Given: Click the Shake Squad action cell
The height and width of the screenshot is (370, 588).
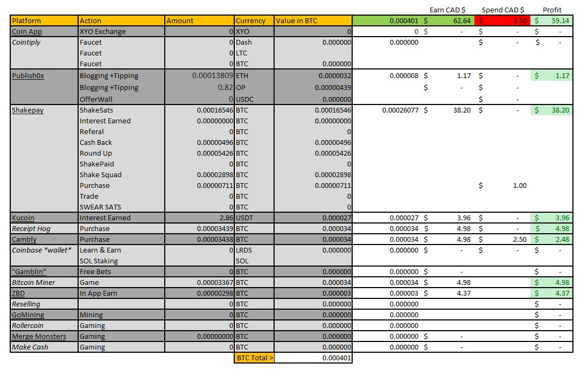Looking at the screenshot, I should 122,174.
